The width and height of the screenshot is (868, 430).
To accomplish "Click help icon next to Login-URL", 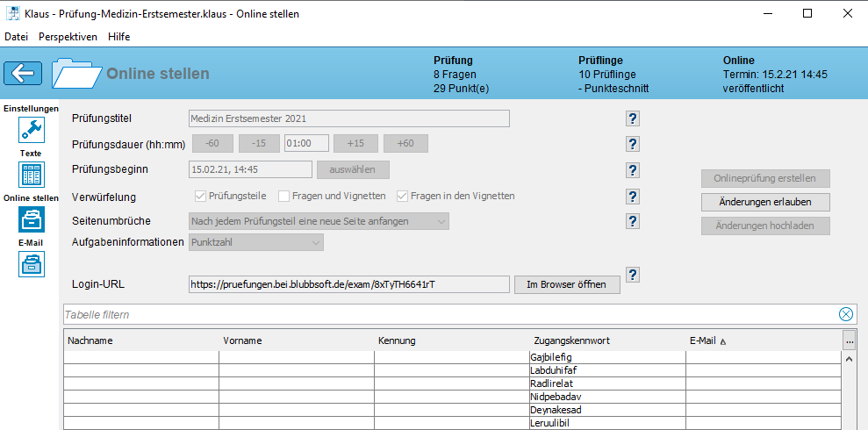I will pyautogui.click(x=633, y=276).
